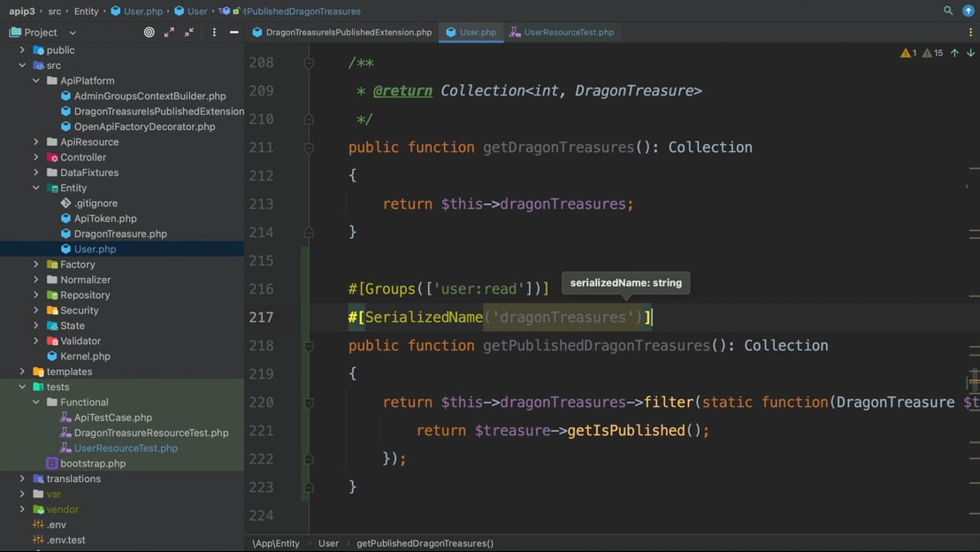Open the Project view dropdown
980x552 pixels.
[73, 33]
